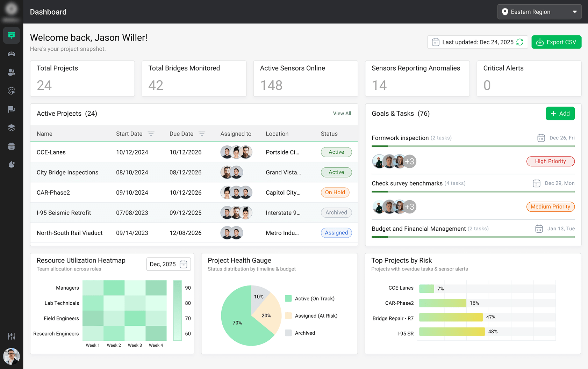Viewport: 588px width, 369px height.
Task: Open the team members sidebar icon
Action: pos(11,72)
